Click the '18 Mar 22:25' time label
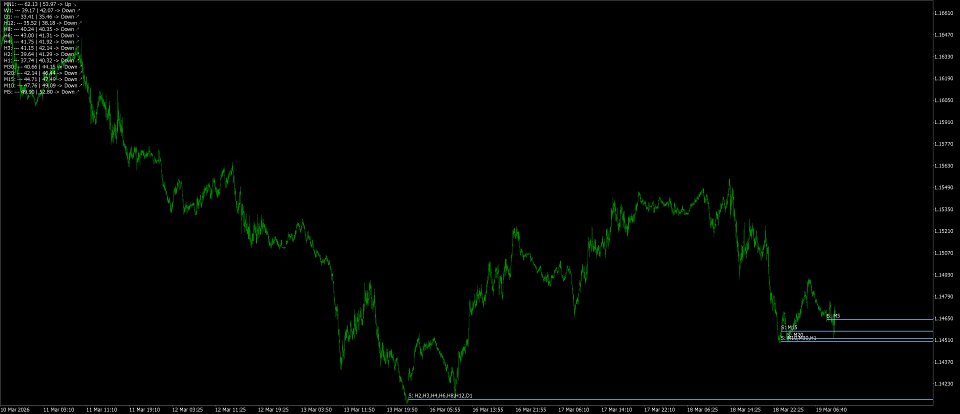The image size is (960, 414). [x=790, y=409]
